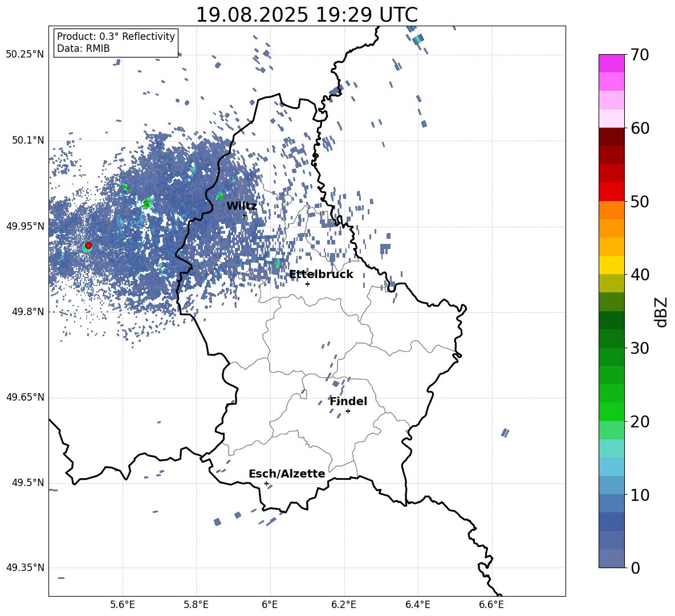Click the dBZ colorbar label
Image resolution: width=675 pixels, height=616 pixels.
(x=661, y=312)
